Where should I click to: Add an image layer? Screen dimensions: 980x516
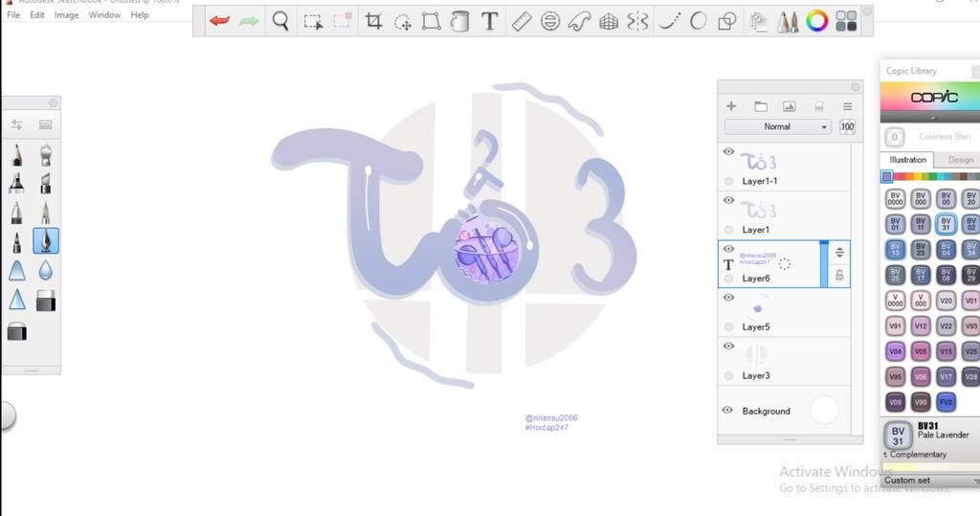tap(790, 106)
